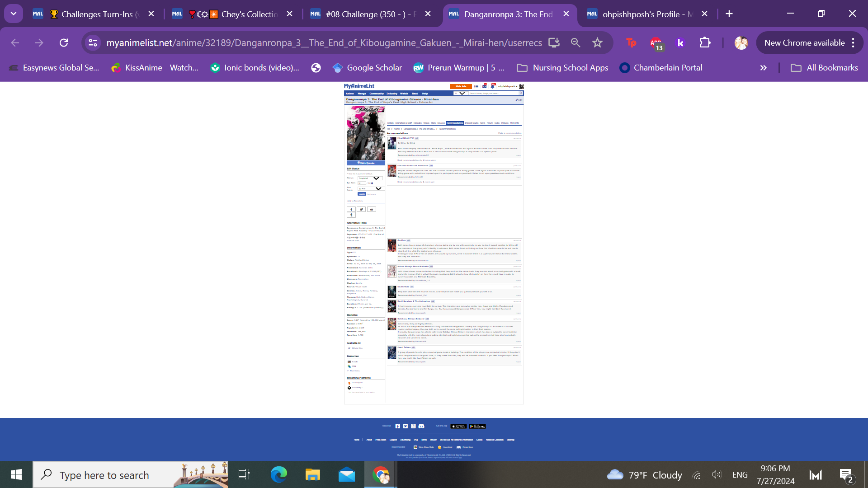Image resolution: width=868 pixels, height=488 pixels.
Task: Click the install app icon in address bar
Action: 554,42
